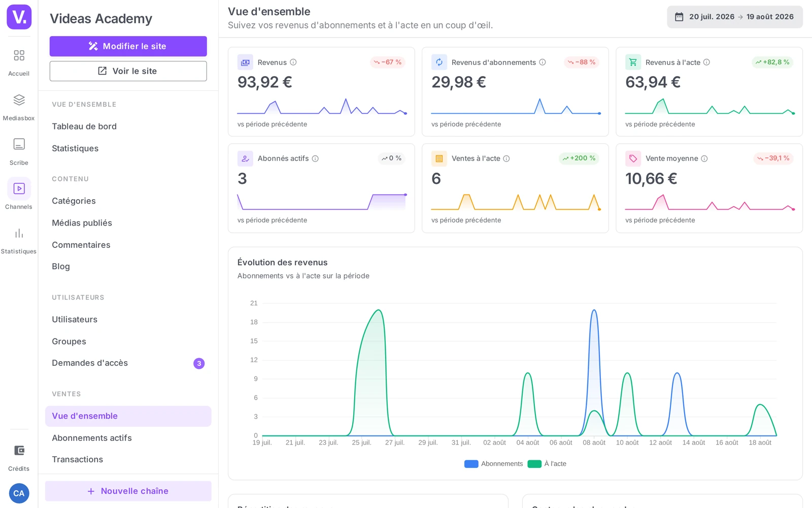Open Mediasbox from the rail
This screenshot has width=812, height=508.
tap(19, 107)
